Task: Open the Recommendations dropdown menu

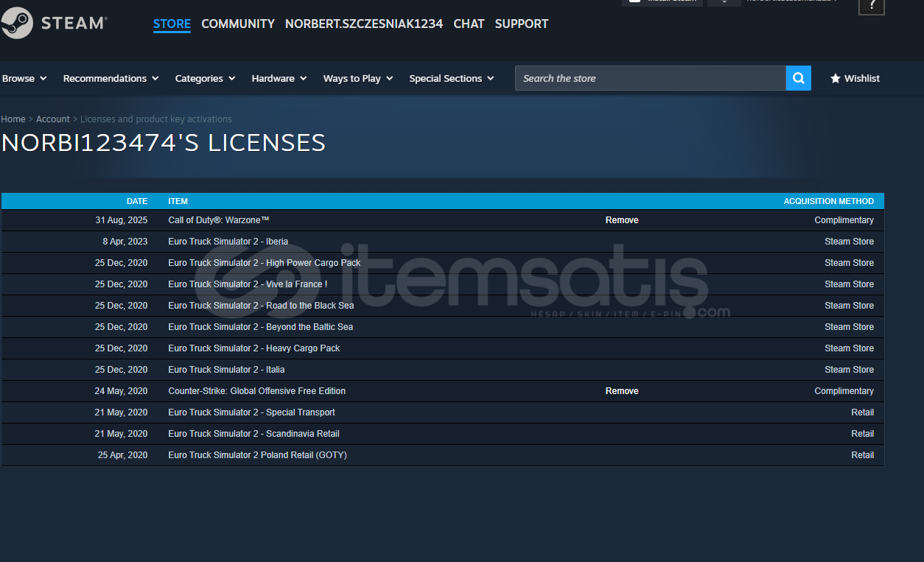Action: coord(111,78)
